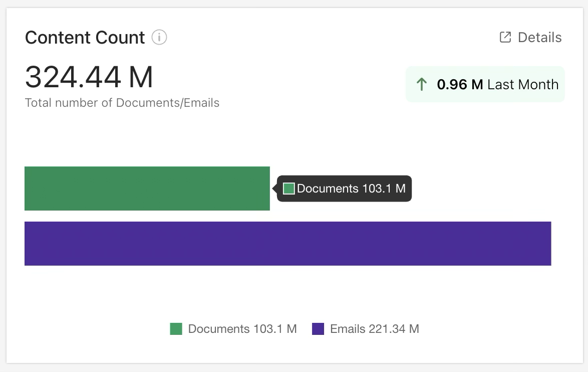588x372 pixels.
Task: Click the Emails 221.34 M legend label
Action: (x=375, y=329)
